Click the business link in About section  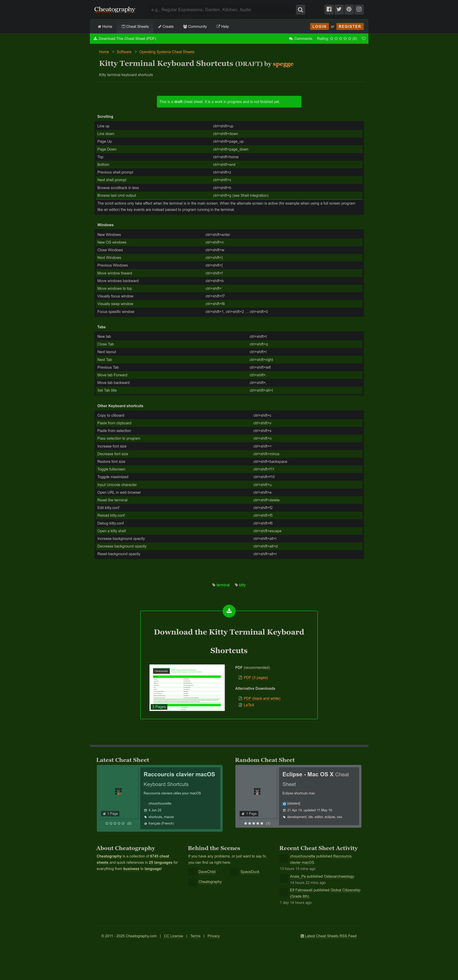click(131, 869)
